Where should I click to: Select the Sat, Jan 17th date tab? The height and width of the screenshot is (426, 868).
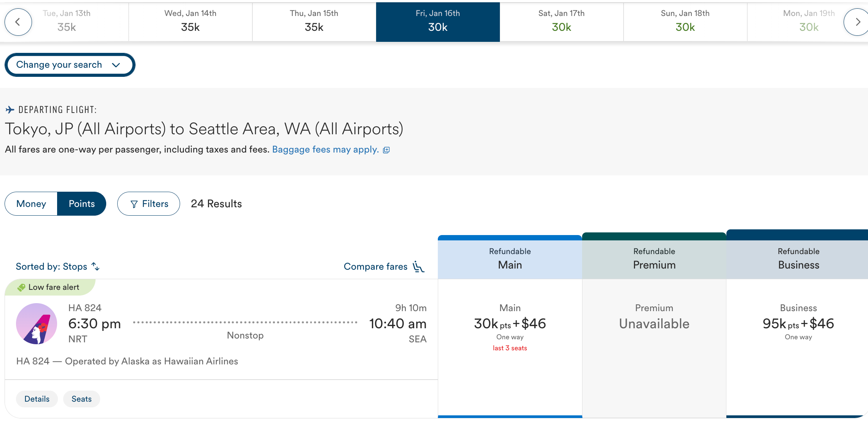click(561, 21)
